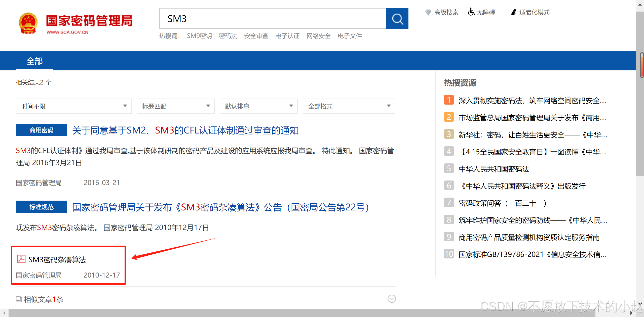Open the 全部格式 format dropdown

[x=349, y=106]
